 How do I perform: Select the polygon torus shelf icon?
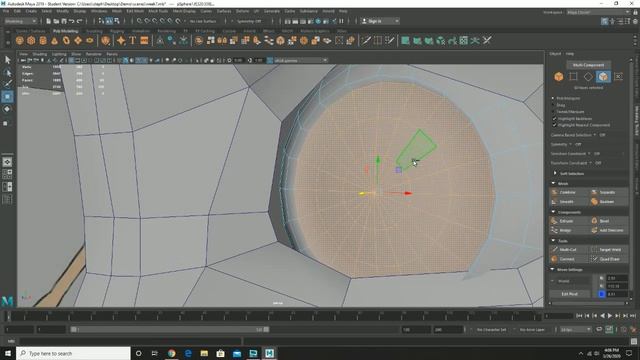point(66,40)
